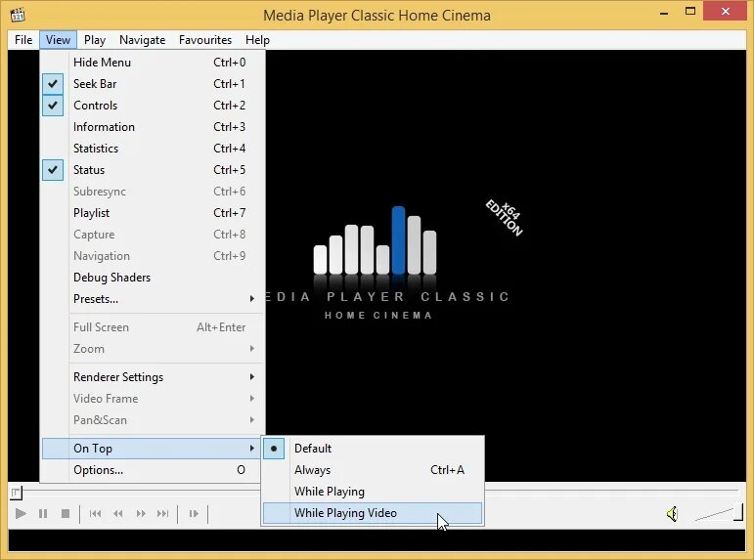The image size is (754, 560).
Task: Click the Full Screen menu entry
Action: pos(154,327)
